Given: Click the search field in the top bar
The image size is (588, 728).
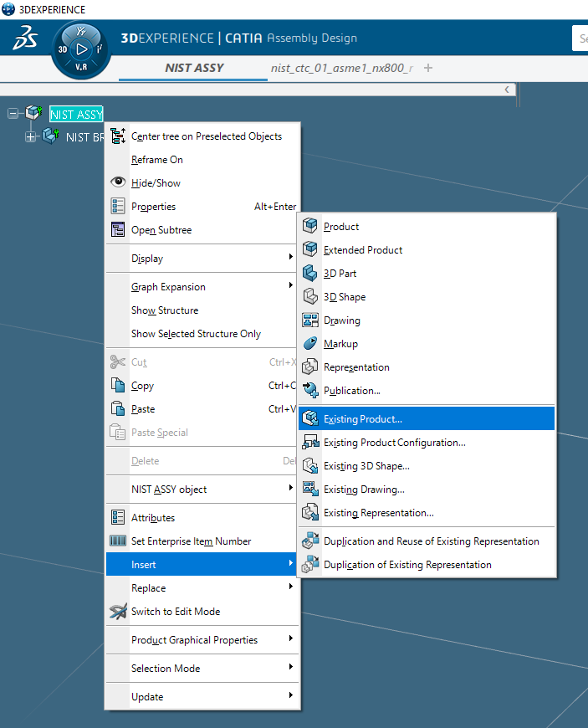Looking at the screenshot, I should tap(580, 38).
